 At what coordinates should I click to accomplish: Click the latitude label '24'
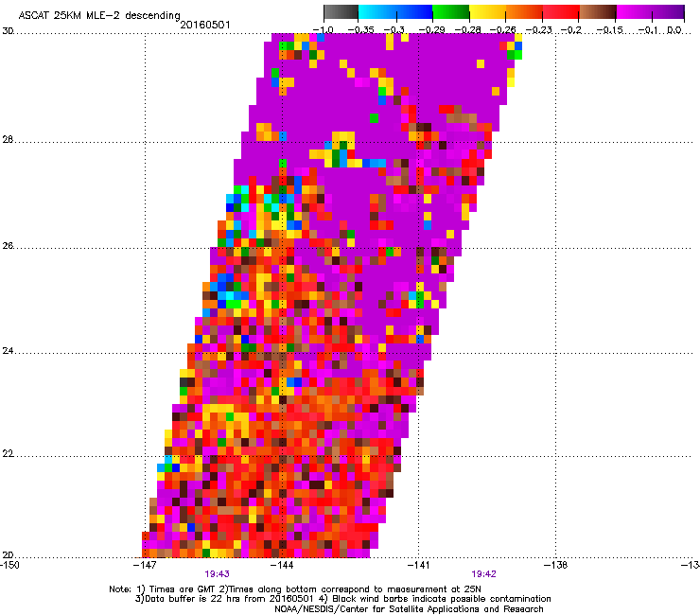(x=8, y=351)
